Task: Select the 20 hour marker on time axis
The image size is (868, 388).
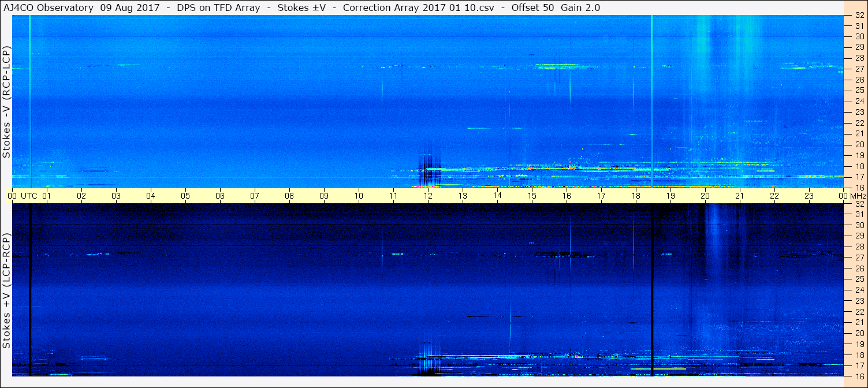Action: click(705, 196)
